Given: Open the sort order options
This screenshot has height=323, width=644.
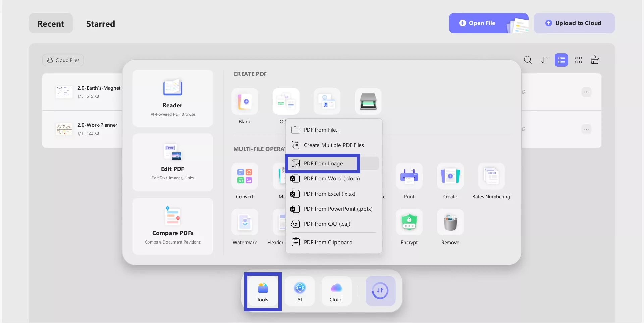Looking at the screenshot, I should (x=544, y=60).
